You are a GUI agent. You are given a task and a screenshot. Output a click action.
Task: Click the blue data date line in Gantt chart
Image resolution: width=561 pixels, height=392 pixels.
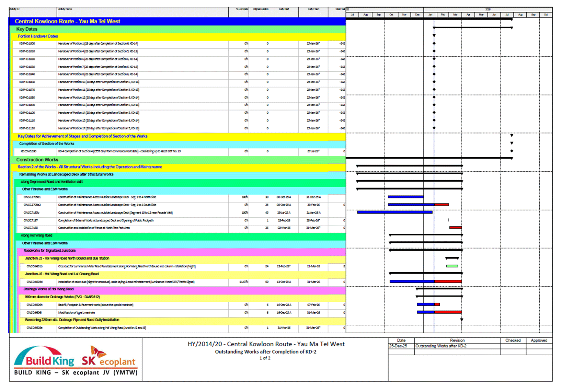[x=434, y=240]
